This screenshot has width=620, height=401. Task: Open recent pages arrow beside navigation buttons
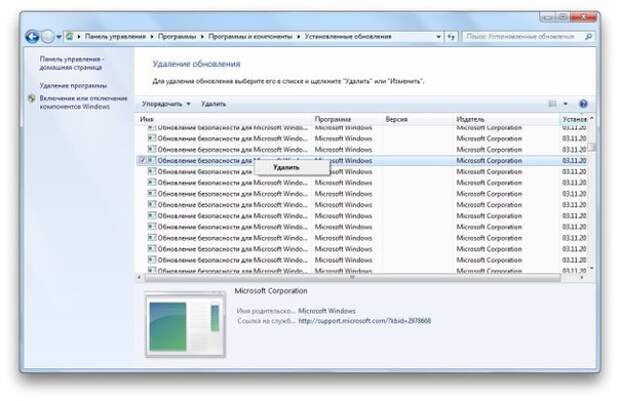(59, 37)
